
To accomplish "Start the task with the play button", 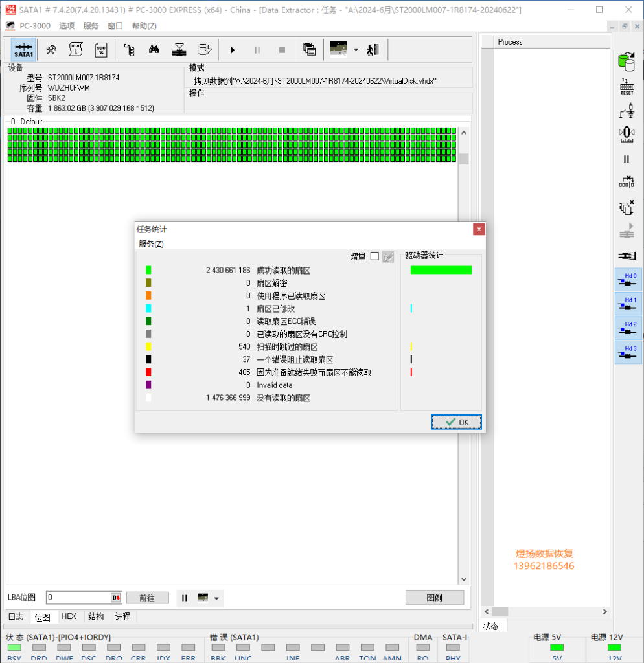I will 233,50.
